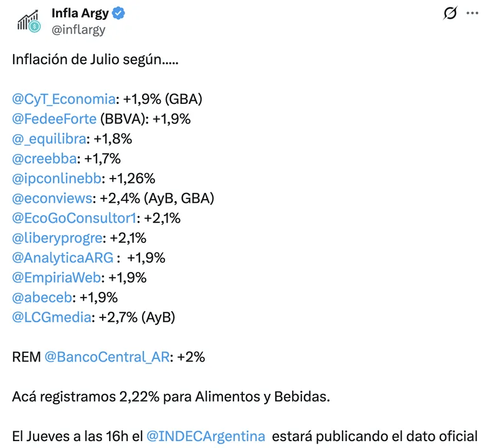
Task: Follow the @LCGmedia mention link
Action: (x=52, y=317)
